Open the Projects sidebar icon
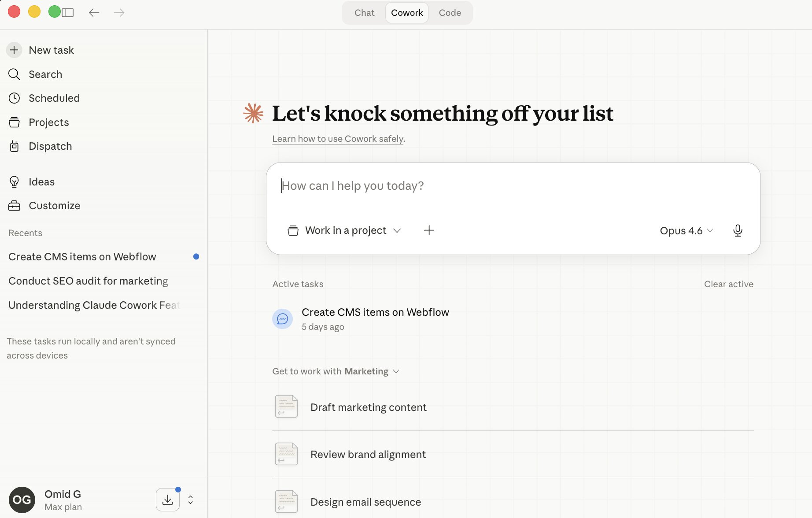The image size is (812, 518). point(14,122)
